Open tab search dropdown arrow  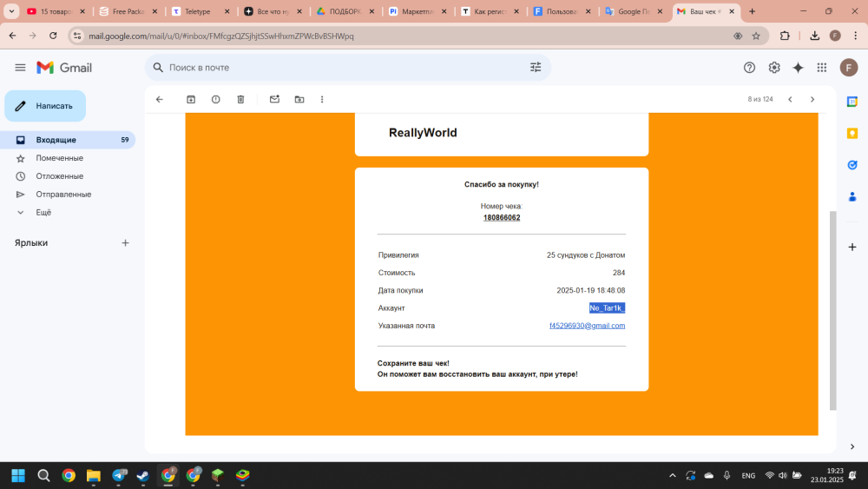tap(11, 11)
